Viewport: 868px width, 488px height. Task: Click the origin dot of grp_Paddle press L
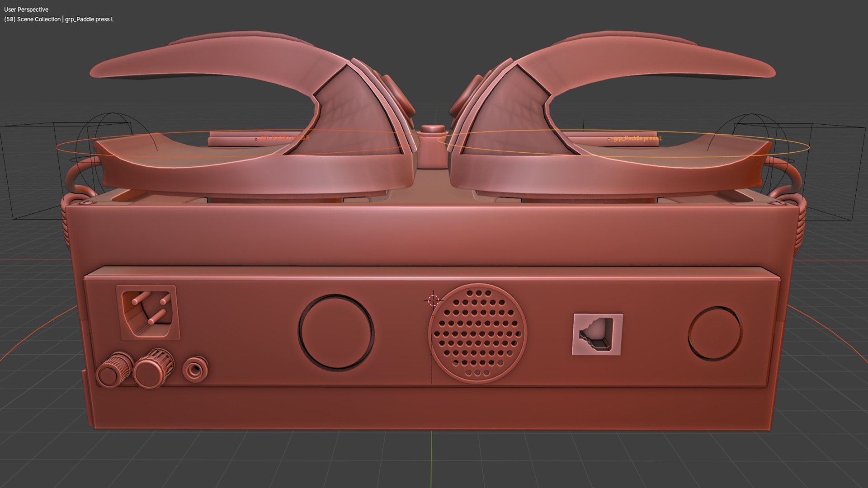[609, 140]
